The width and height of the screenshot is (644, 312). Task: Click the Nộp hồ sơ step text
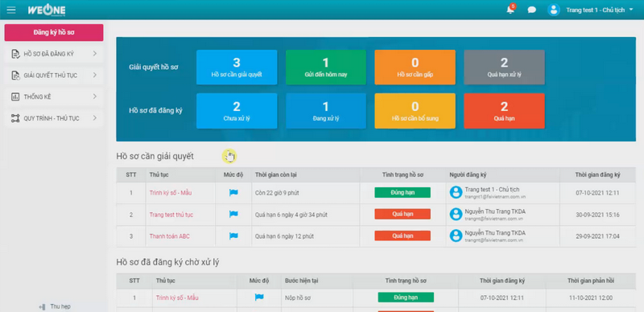pos(299,298)
